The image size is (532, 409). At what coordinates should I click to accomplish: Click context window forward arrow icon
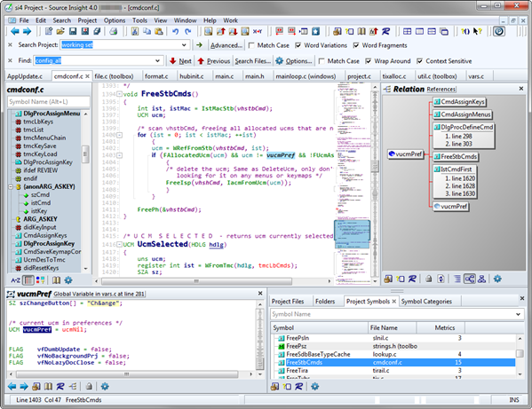[x=24, y=386]
